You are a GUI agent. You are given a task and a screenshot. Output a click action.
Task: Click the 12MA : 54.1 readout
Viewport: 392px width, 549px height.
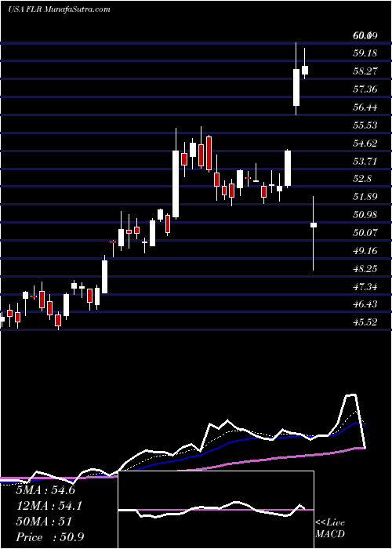49,506
